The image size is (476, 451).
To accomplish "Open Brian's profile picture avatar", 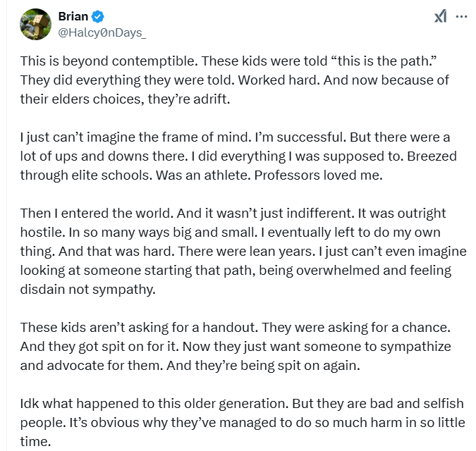I will click(35, 24).
